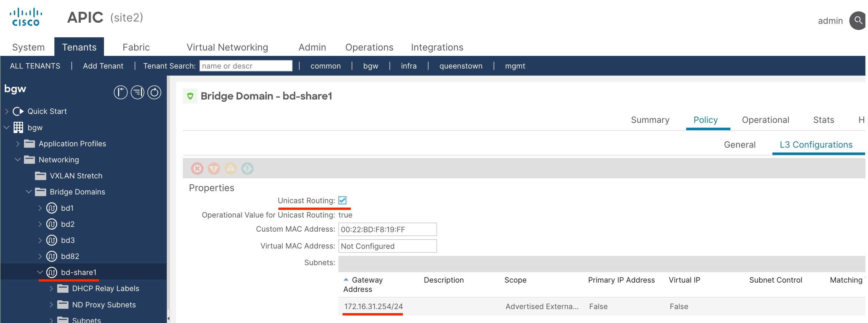
Task: Click the first circular toolbar icon beside bgw
Action: coord(120,92)
